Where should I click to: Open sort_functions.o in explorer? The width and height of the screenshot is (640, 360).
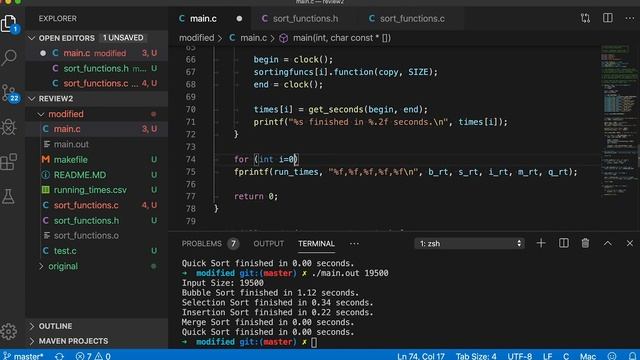click(x=96, y=236)
